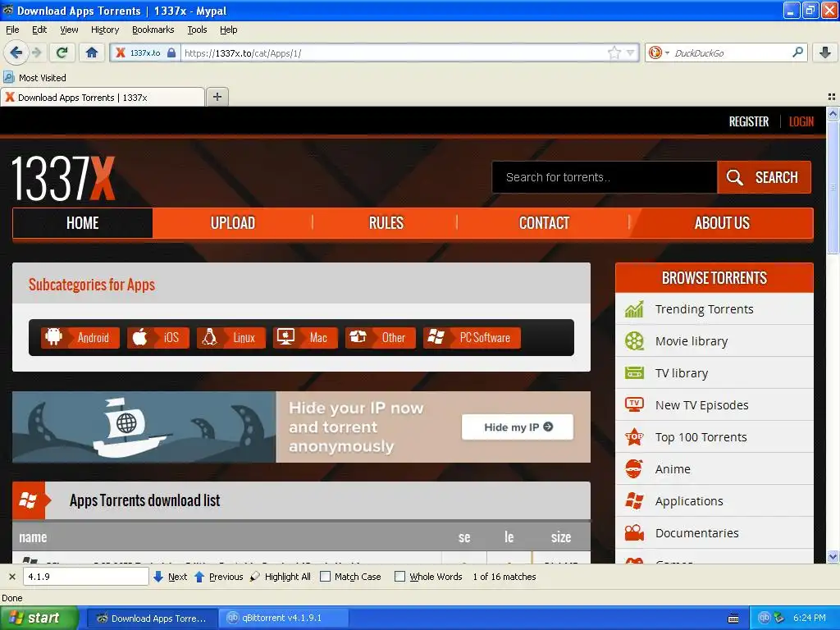The height and width of the screenshot is (630, 840).
Task: Open the RULES page
Action: pyautogui.click(x=386, y=223)
